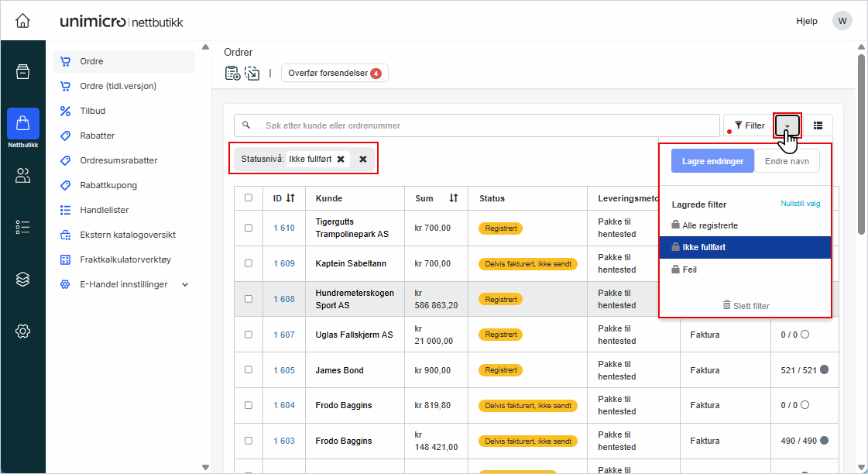The image size is (868, 474).
Task: Remove the Ikke fullført filter chip
Action: [341, 159]
